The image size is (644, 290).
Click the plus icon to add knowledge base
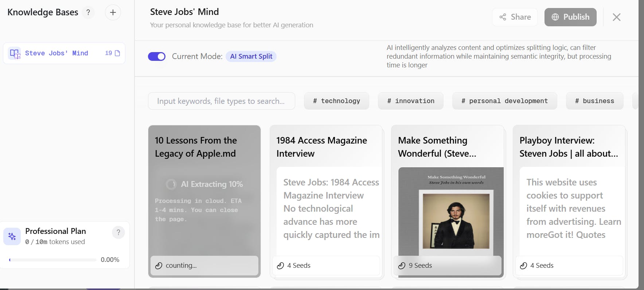[x=113, y=13]
